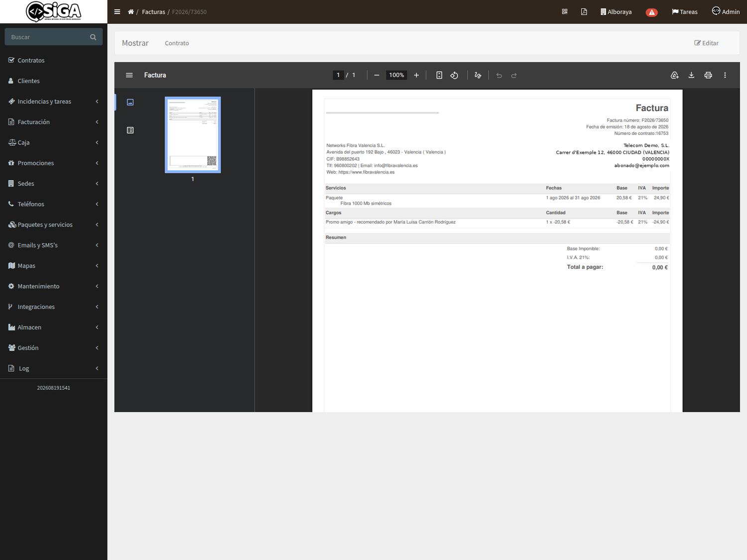Open the PDF file icon in top bar
The image size is (747, 560).
coord(584,11)
